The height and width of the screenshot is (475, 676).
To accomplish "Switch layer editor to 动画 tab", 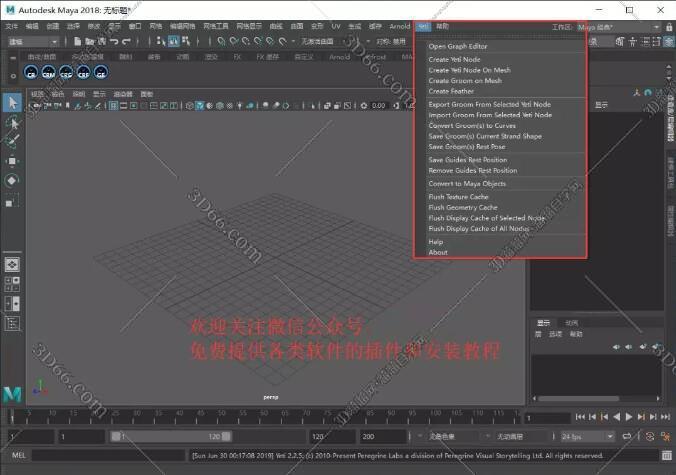I will 571,322.
